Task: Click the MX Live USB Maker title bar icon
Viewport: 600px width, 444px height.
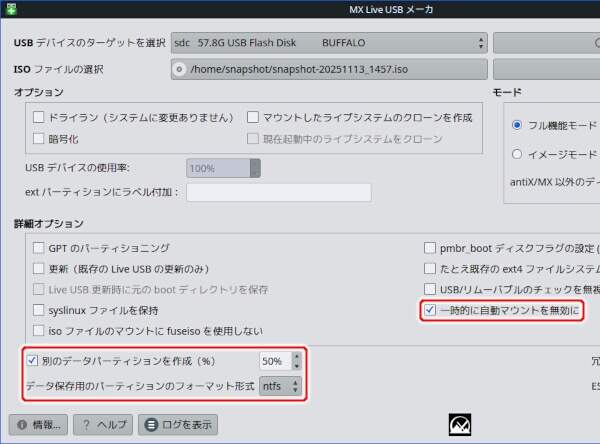Action: tap(11, 9)
